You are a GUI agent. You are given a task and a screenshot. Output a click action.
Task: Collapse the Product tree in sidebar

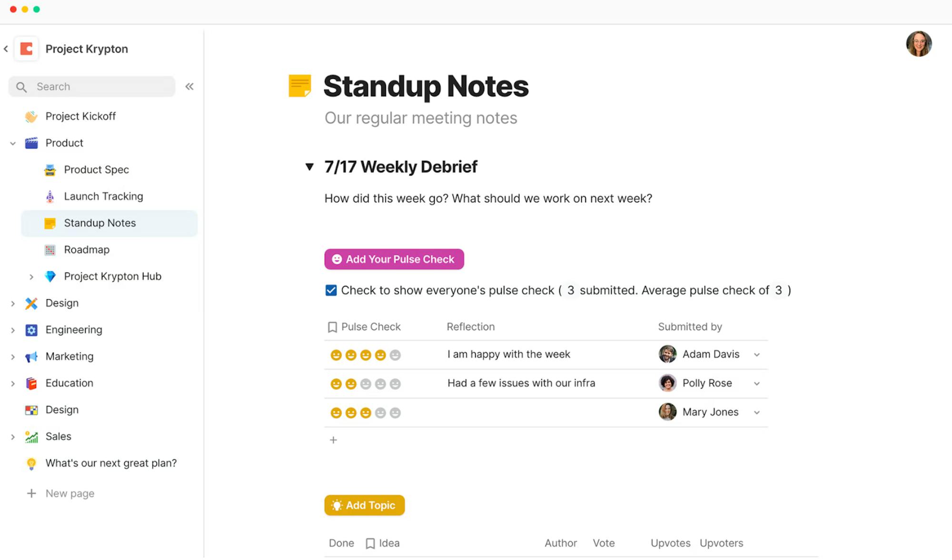pos(13,143)
